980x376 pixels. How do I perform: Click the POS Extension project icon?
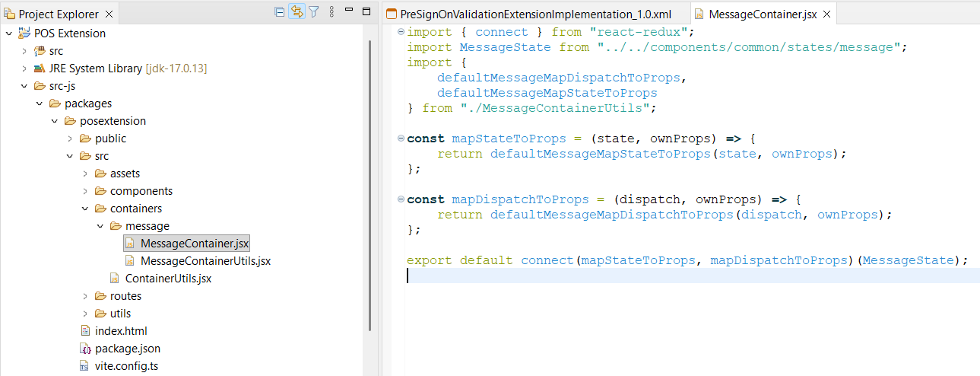pyautogui.click(x=24, y=33)
